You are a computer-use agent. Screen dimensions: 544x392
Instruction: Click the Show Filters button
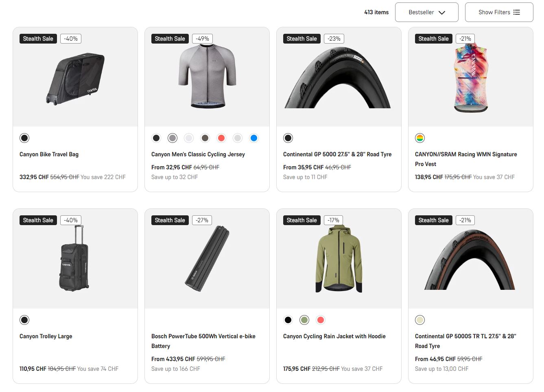[499, 12]
